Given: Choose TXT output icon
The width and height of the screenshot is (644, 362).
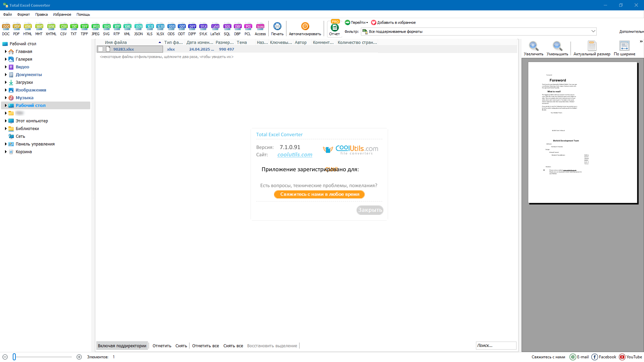Looking at the screenshot, I should [x=74, y=29].
